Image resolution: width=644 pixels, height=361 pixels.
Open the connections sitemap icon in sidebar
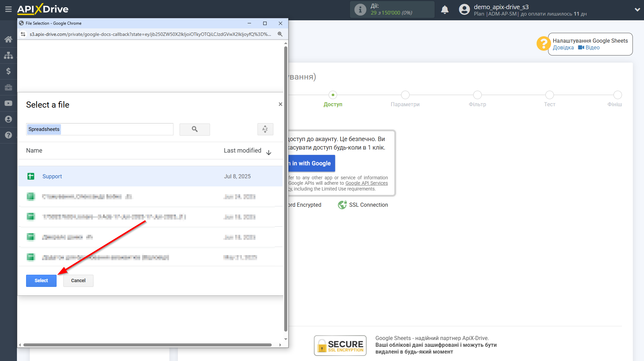8,55
